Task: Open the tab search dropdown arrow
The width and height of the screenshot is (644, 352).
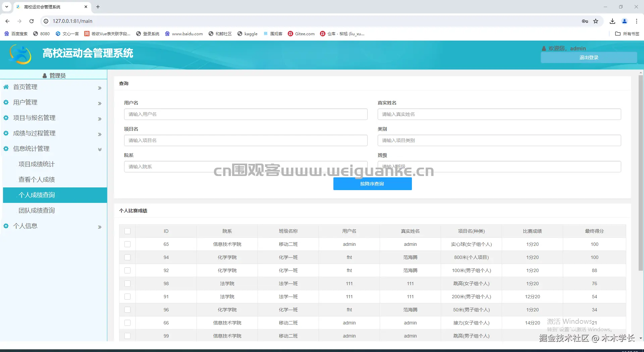Action: (x=6, y=7)
